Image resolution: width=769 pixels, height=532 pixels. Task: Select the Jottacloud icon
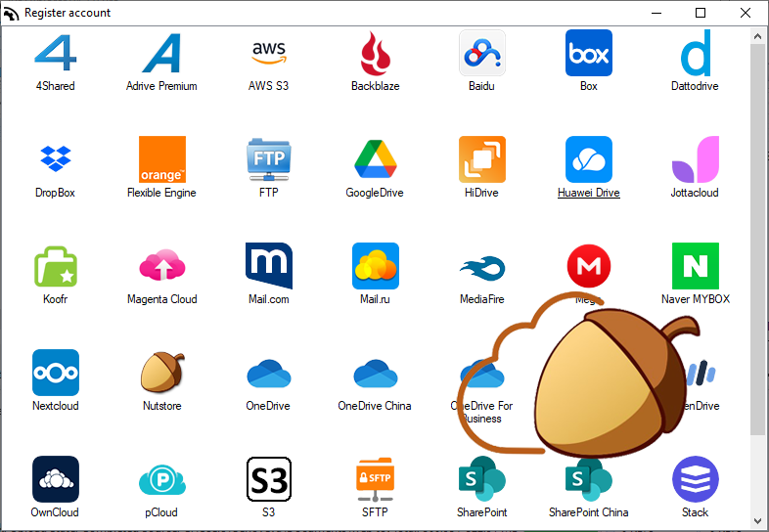point(696,159)
